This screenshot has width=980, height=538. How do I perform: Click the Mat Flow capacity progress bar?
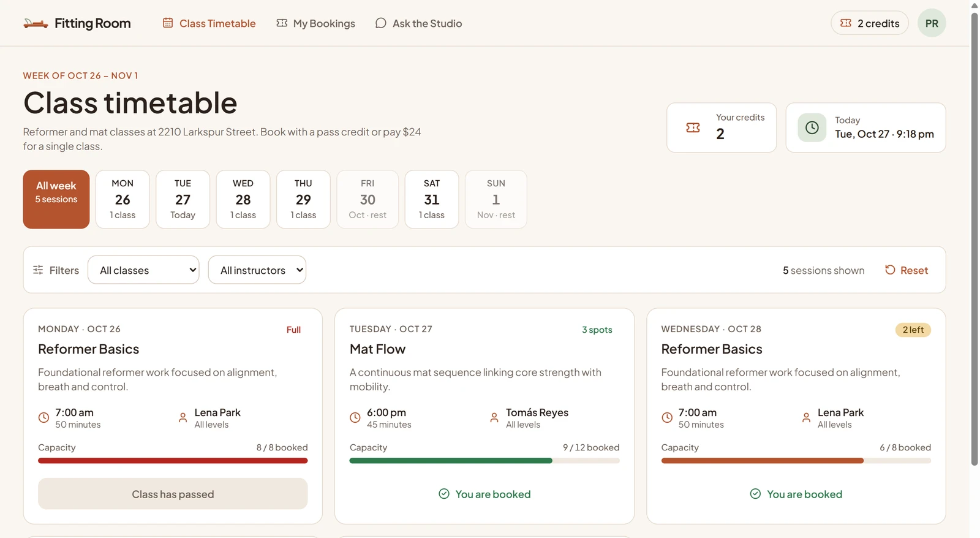484,461
